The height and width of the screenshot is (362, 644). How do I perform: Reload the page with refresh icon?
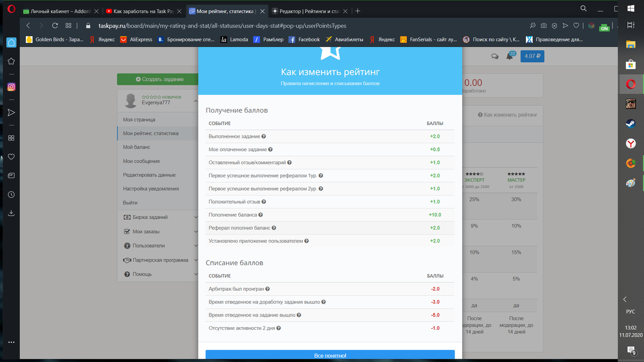55,25
